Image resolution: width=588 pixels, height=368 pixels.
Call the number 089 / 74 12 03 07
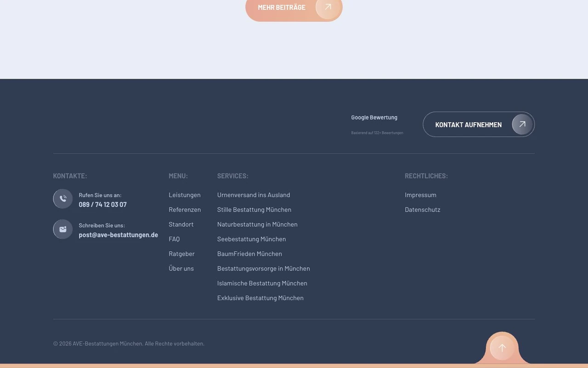pyautogui.click(x=102, y=205)
